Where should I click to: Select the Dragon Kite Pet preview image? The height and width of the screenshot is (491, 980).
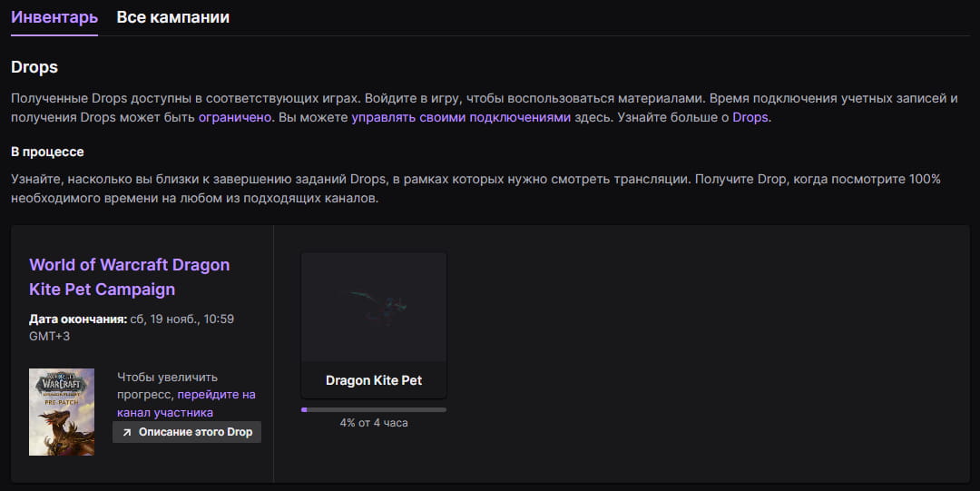(373, 308)
